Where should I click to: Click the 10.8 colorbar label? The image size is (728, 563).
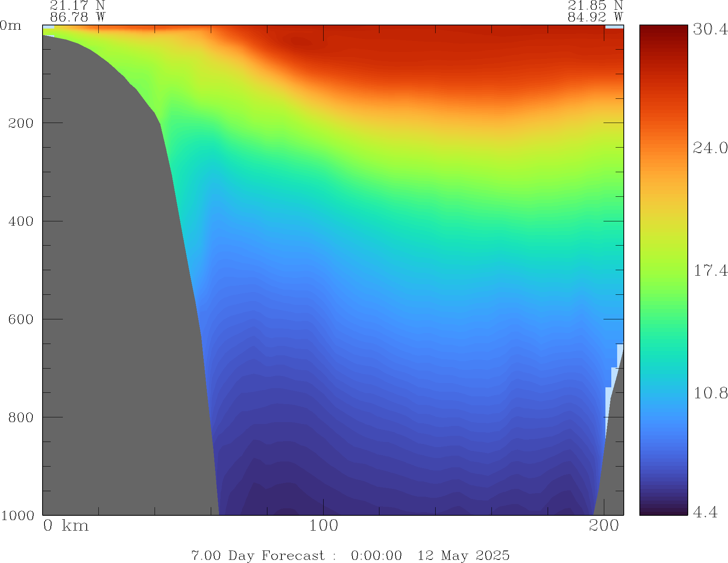tap(710, 393)
